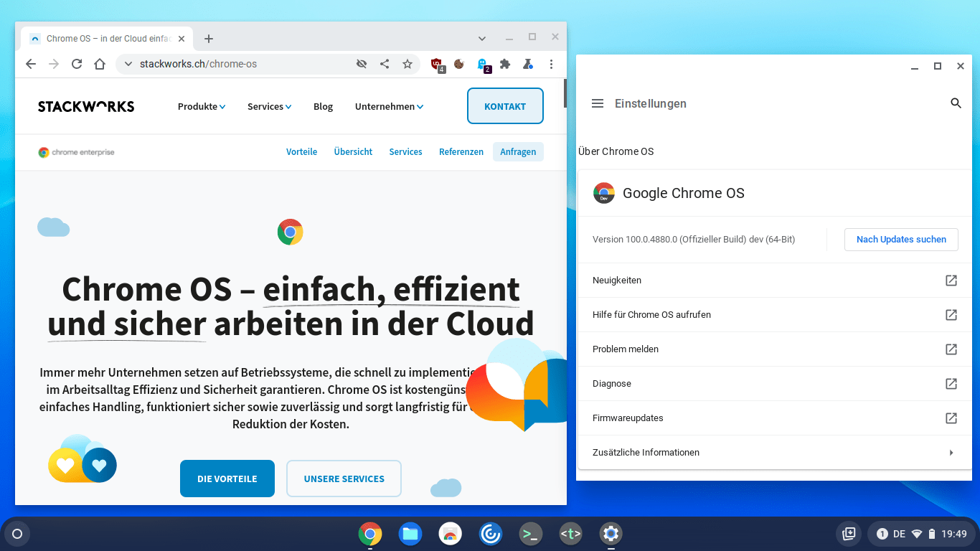
Task: Click the webpage vertical scrollbar
Action: click(x=565, y=93)
